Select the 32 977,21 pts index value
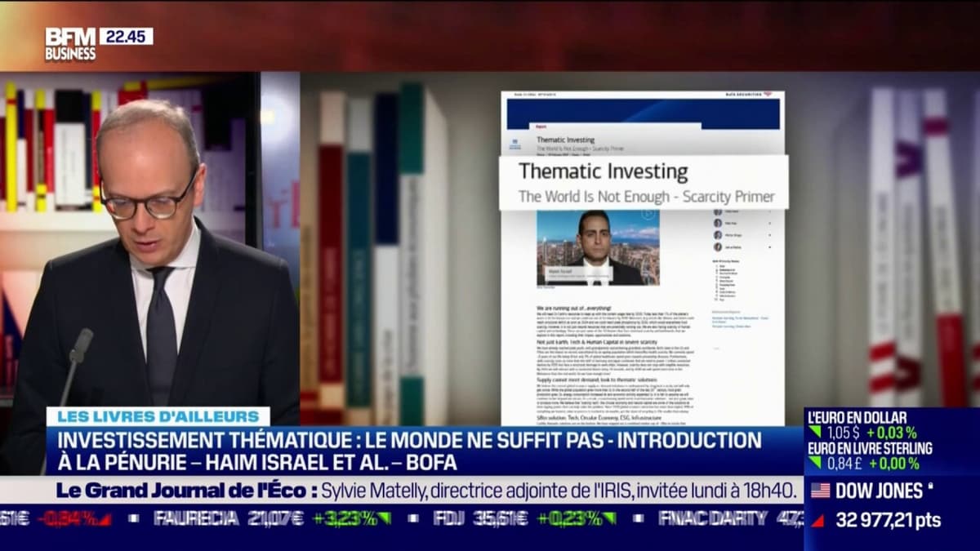 [x=889, y=520]
